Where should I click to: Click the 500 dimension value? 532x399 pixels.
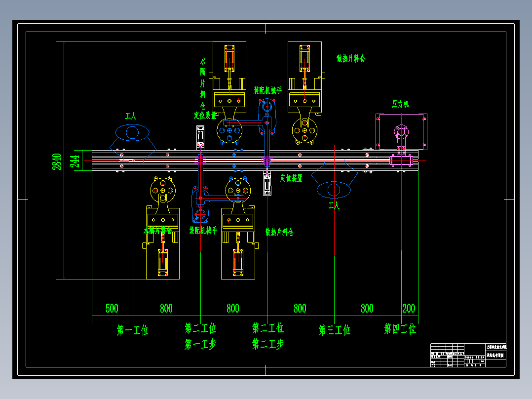(x=112, y=308)
